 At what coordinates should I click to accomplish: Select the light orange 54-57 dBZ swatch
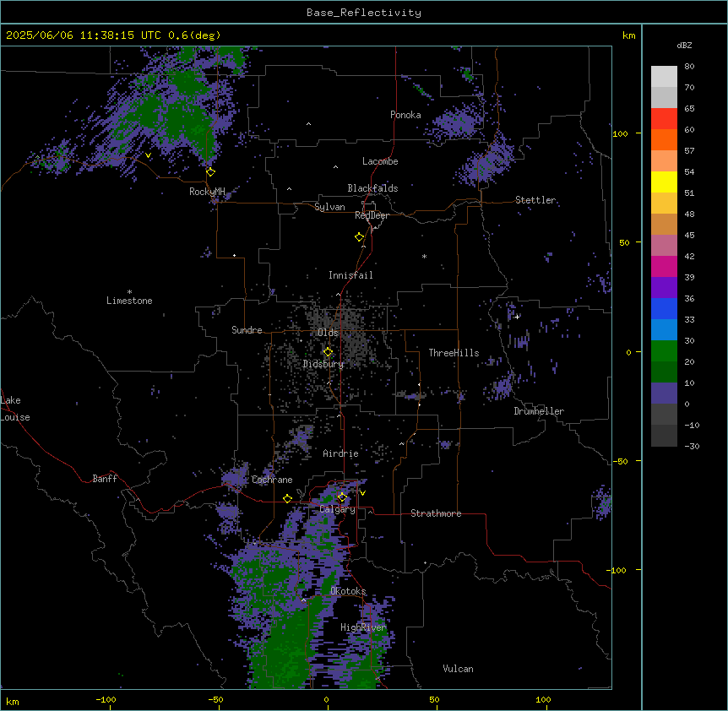(x=664, y=161)
